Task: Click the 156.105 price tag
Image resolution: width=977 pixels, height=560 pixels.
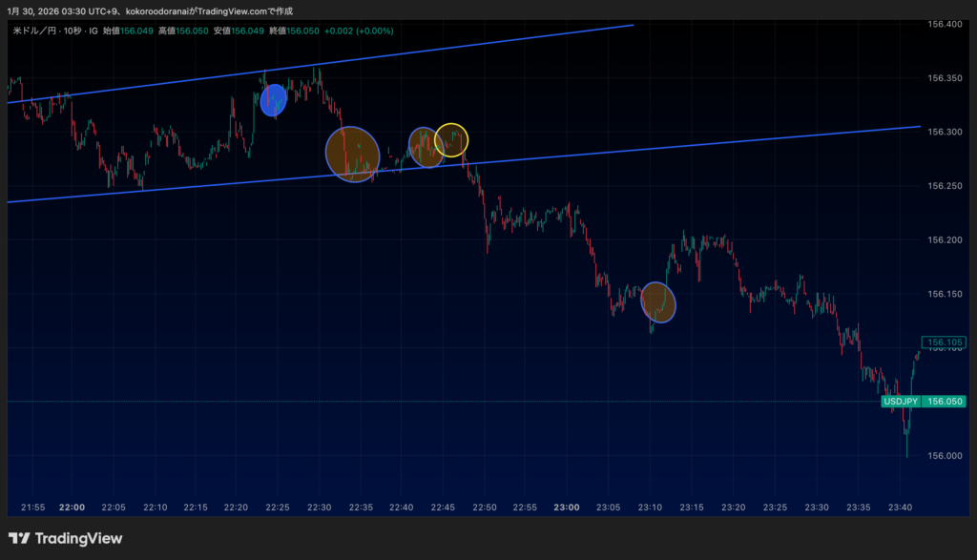Action: (944, 342)
